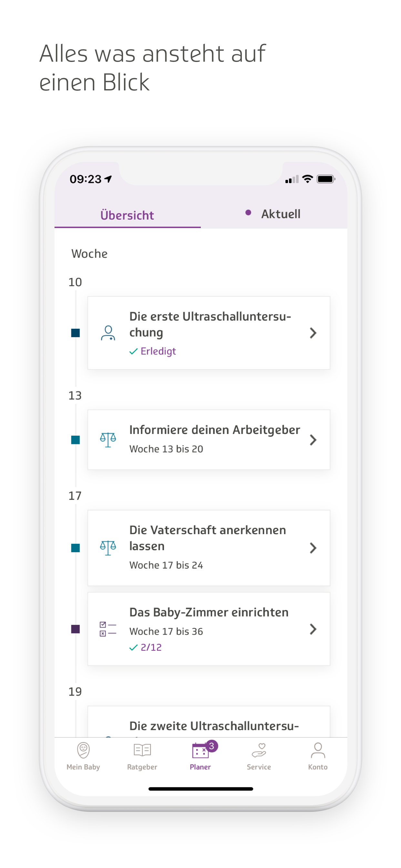Viewport: 401px width, 868px height.
Task: Expand the Das Baby-Zimmer einrichten chevron
Action: pyautogui.click(x=313, y=629)
